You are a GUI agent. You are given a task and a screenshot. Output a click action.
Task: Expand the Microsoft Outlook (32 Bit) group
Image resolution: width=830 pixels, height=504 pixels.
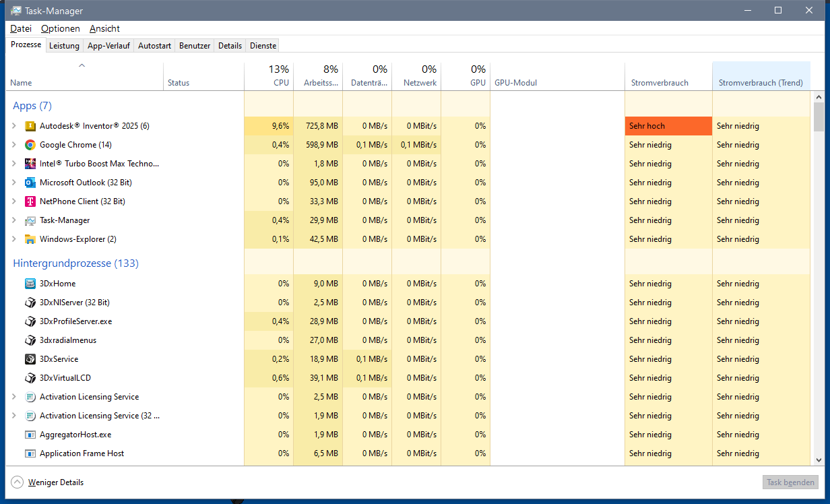[13, 183]
